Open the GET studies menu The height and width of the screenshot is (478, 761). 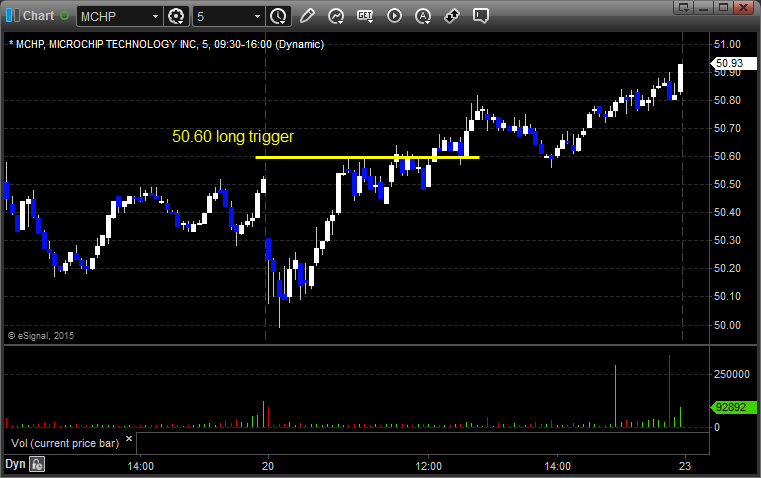point(365,16)
